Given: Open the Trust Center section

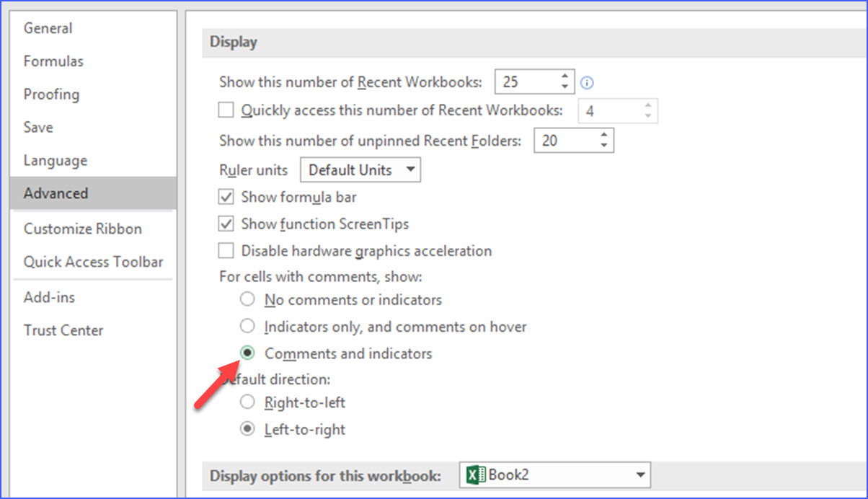Looking at the screenshot, I should point(62,330).
